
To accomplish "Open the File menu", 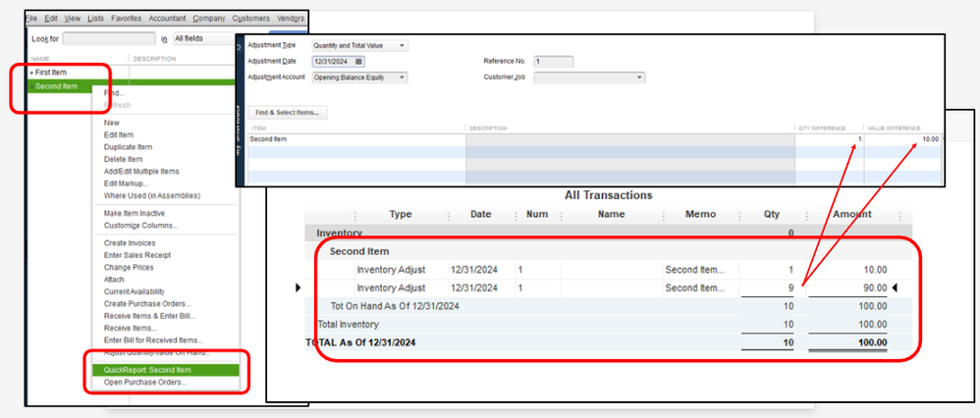I will click(31, 19).
